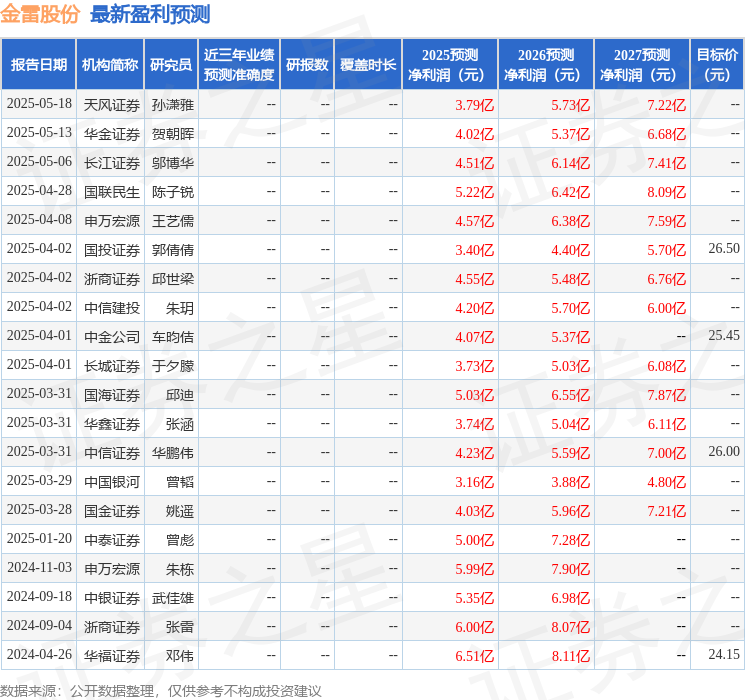The image size is (745, 700).
Task: Click the 近三年业绩预测准确度 column header
Action: point(239,65)
